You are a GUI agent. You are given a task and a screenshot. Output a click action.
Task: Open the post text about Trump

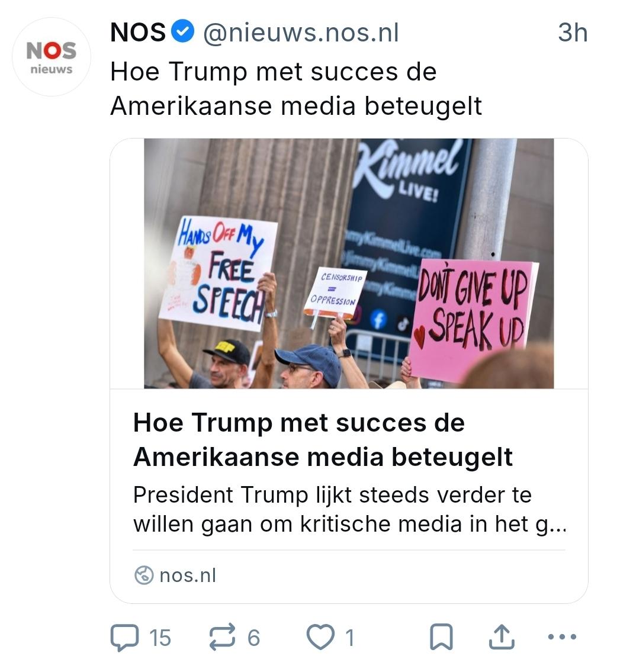coord(296,89)
